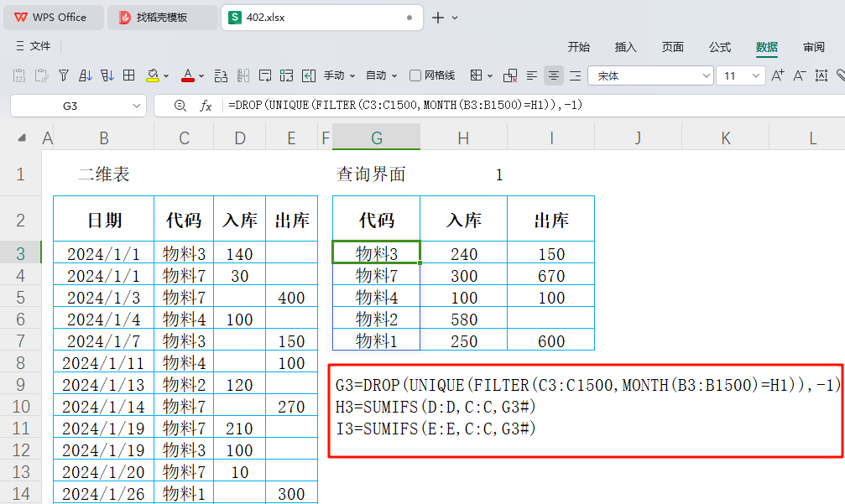
Task: Click the 日期 header cell
Action: click(103, 219)
